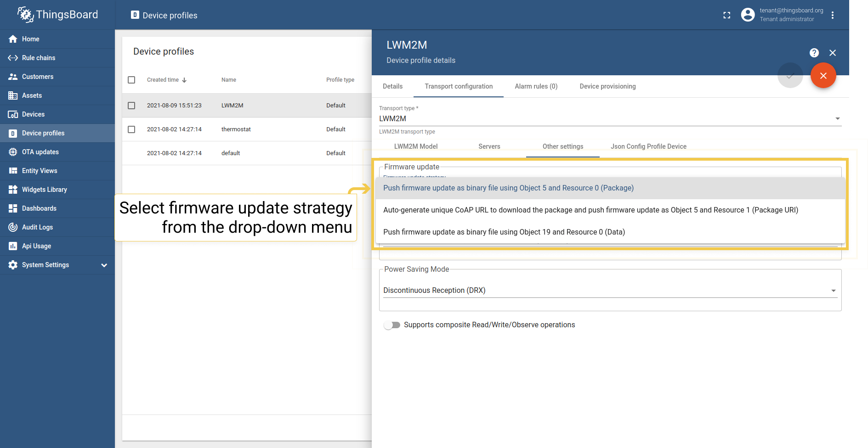Go to the Dashboards section
This screenshot has width=868, height=448.
point(39,208)
